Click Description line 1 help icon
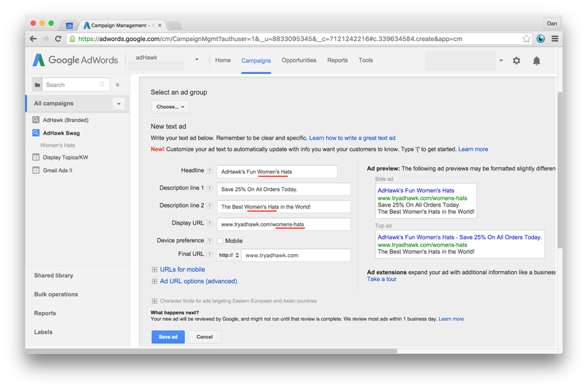 pos(210,188)
